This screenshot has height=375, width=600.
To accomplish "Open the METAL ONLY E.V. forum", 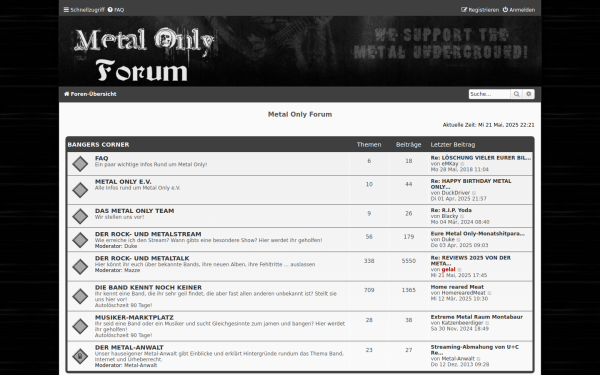I will click(123, 181).
